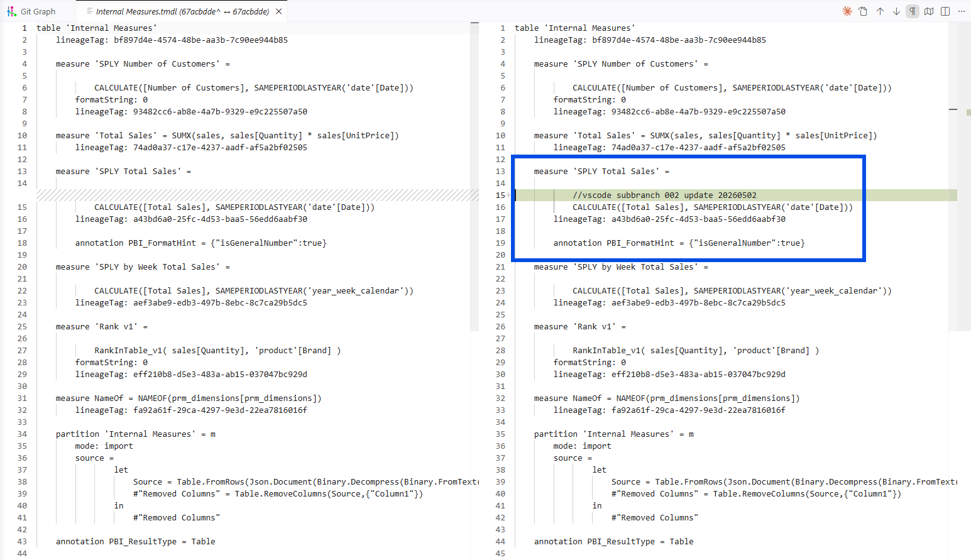Click 'table Internal Measures' line in left pane

tap(97, 28)
